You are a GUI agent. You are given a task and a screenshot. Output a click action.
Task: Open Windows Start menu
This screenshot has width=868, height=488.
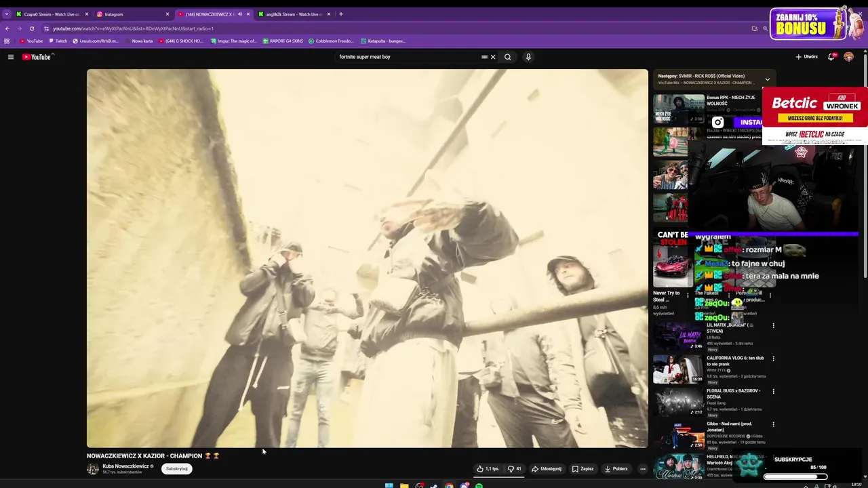pyautogui.click(x=389, y=485)
